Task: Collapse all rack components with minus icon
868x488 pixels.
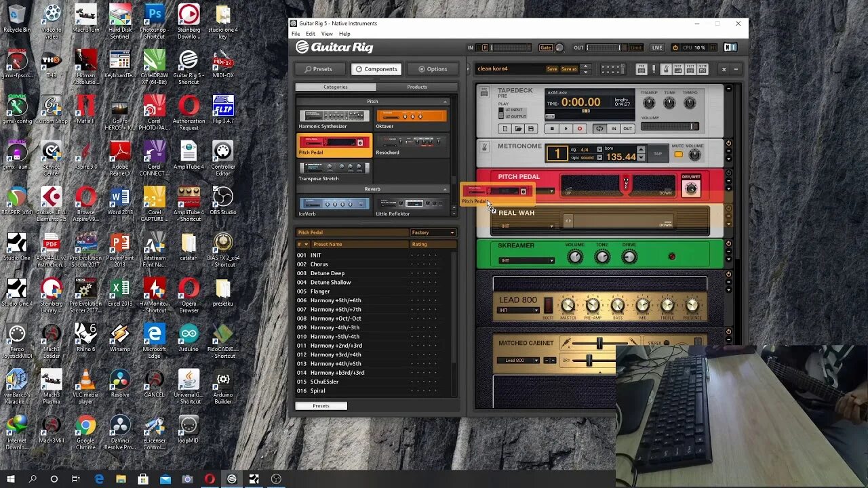Action: (x=736, y=68)
